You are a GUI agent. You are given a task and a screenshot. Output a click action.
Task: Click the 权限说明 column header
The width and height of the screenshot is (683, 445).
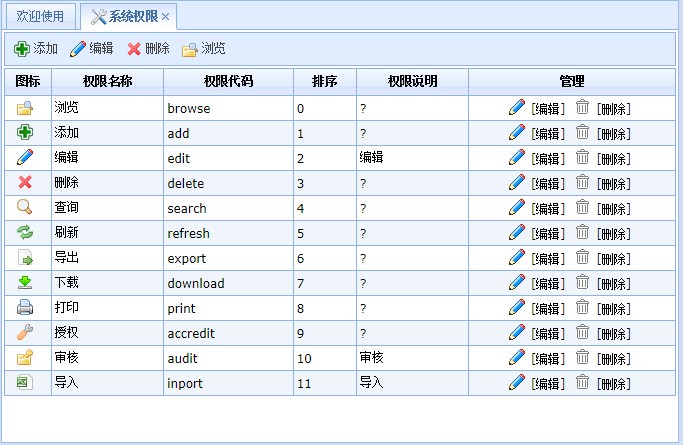[413, 81]
